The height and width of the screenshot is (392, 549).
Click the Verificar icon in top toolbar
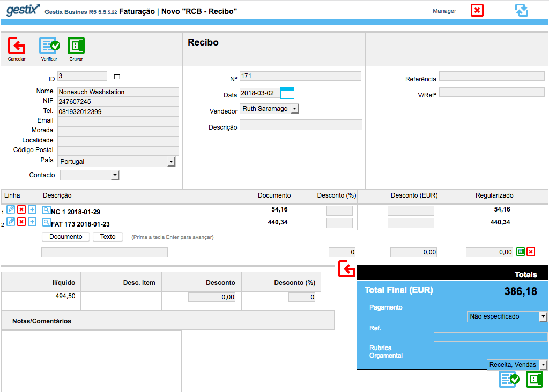point(49,46)
